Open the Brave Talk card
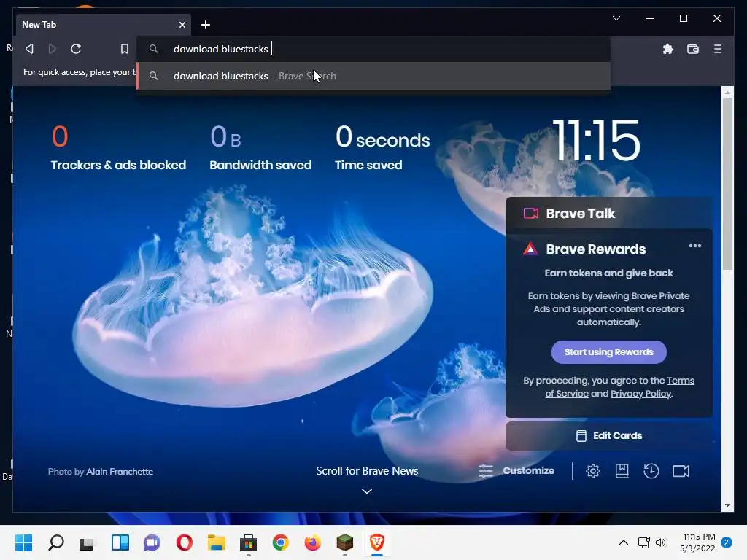This screenshot has height=560, width=747. point(609,214)
